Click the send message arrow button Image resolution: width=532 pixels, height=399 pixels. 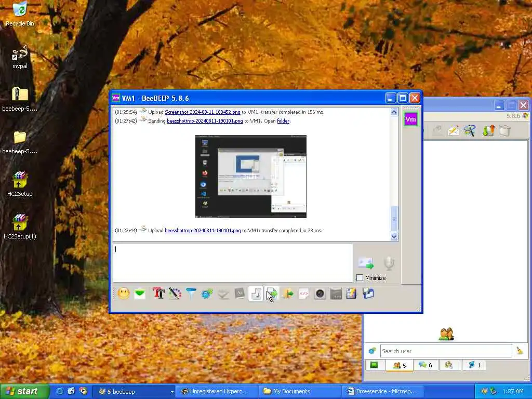(x=366, y=263)
